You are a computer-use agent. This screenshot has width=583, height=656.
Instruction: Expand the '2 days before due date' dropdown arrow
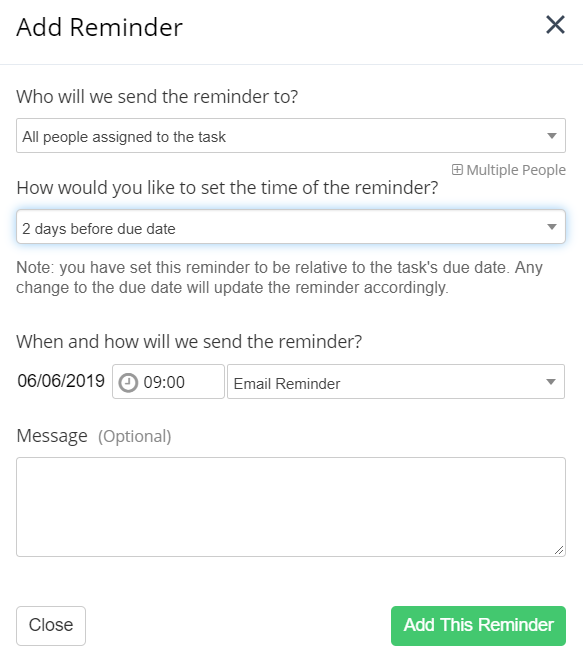coord(552,227)
